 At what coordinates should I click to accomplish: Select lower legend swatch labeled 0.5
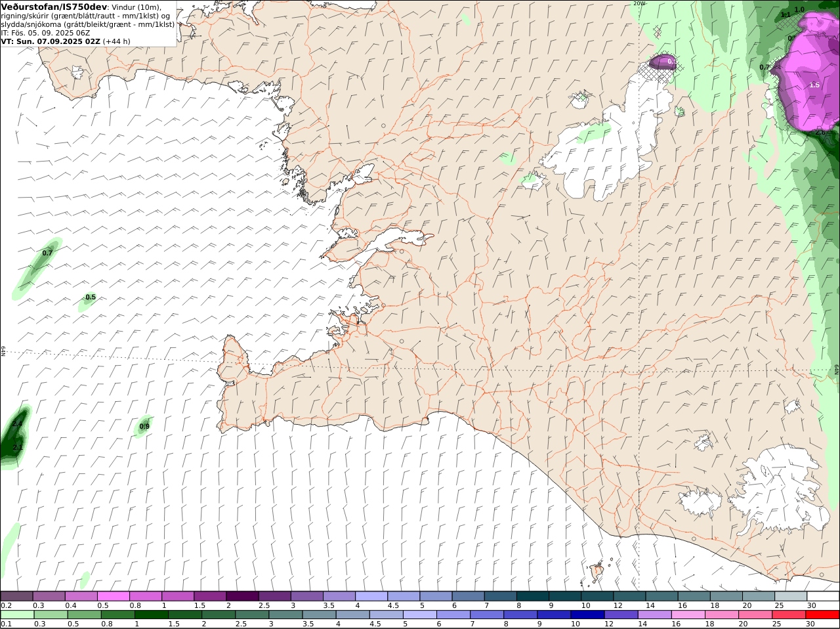pos(84,615)
